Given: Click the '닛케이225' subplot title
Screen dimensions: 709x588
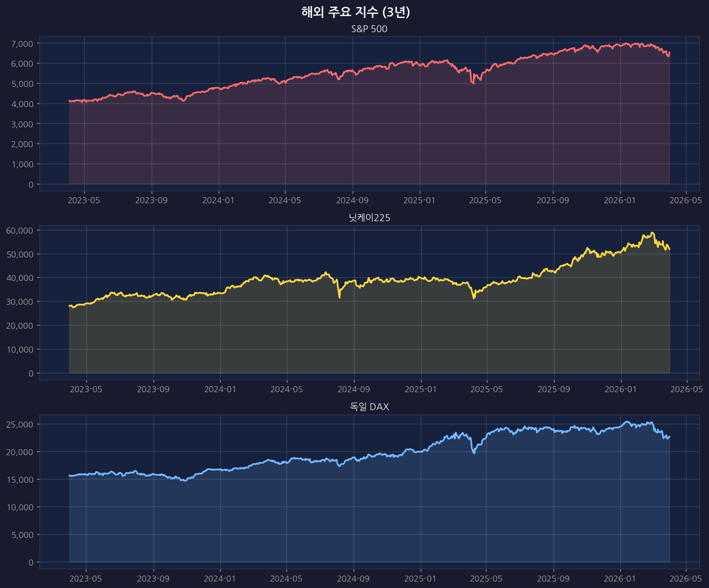Looking at the screenshot, I should click(x=369, y=218).
